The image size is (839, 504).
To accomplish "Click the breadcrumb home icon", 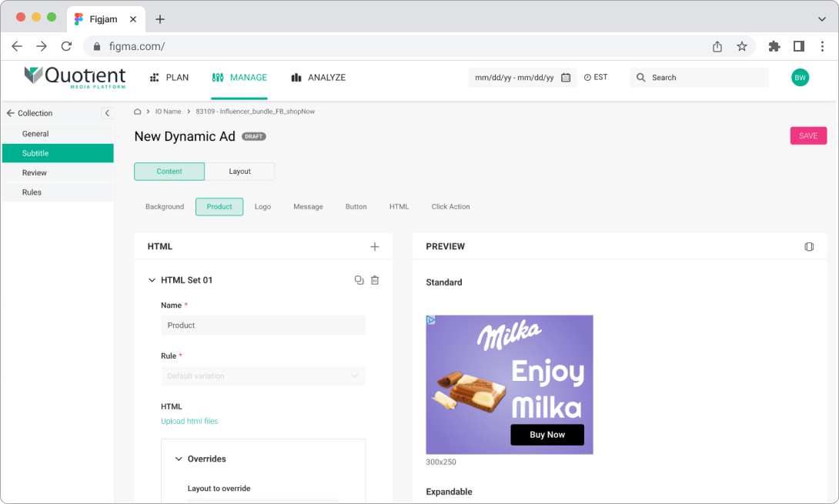I will (138, 112).
